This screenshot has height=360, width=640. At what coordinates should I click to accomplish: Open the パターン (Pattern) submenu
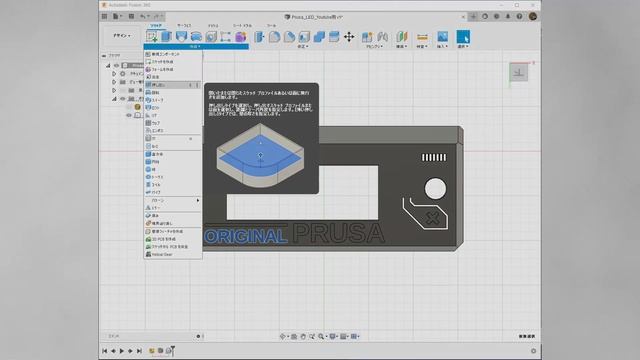point(173,200)
